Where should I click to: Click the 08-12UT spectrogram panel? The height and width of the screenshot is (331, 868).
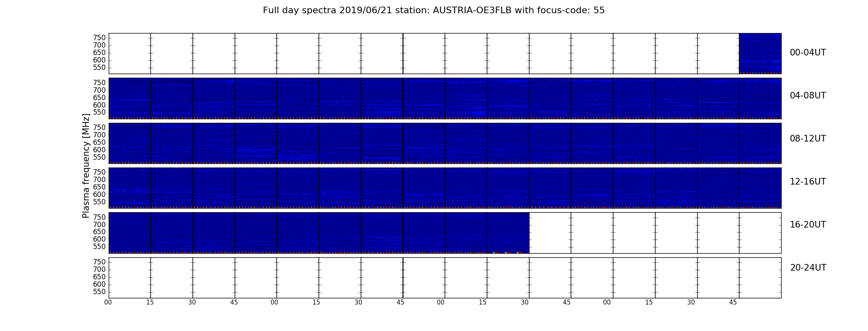[445, 143]
